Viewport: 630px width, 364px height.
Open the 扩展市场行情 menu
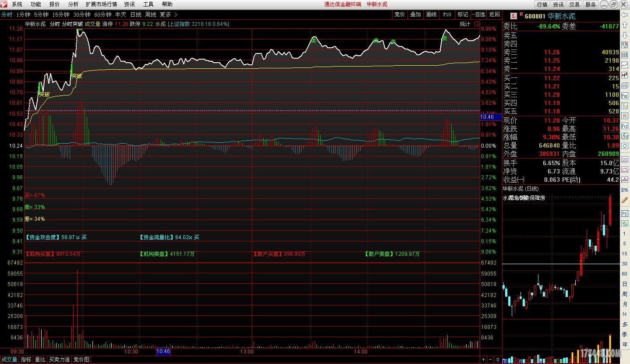tap(102, 4)
